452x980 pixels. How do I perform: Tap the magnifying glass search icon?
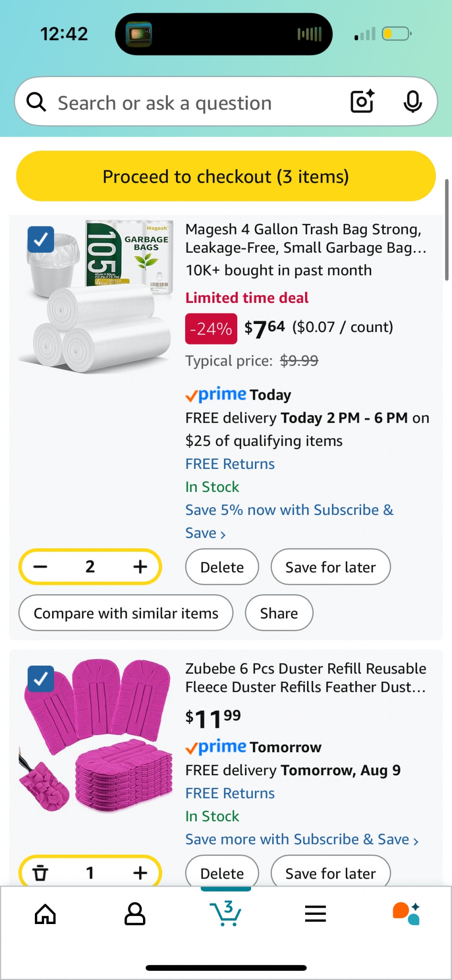(x=36, y=102)
